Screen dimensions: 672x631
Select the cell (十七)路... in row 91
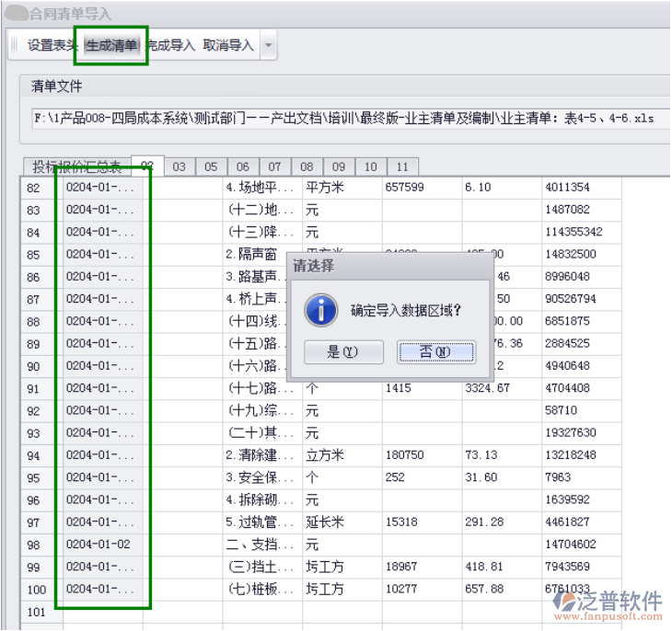tap(262, 388)
